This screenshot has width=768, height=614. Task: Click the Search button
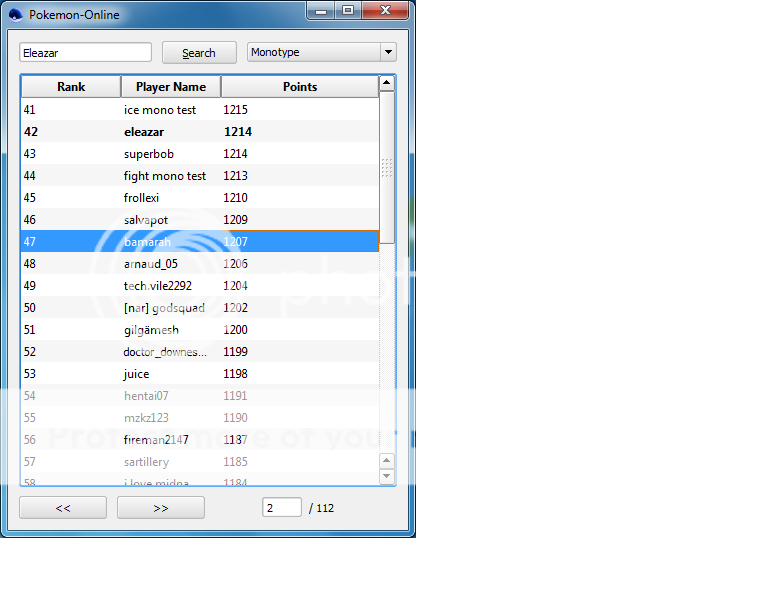pyautogui.click(x=199, y=53)
